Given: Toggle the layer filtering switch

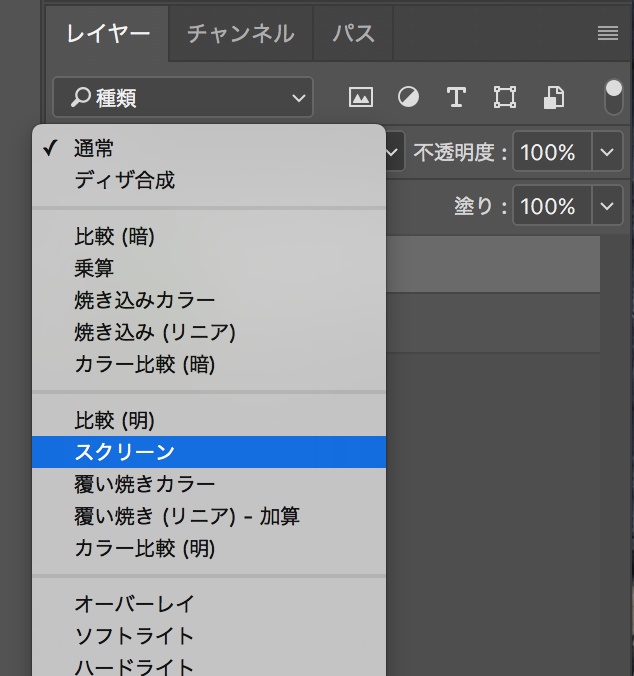Looking at the screenshot, I should [x=614, y=97].
